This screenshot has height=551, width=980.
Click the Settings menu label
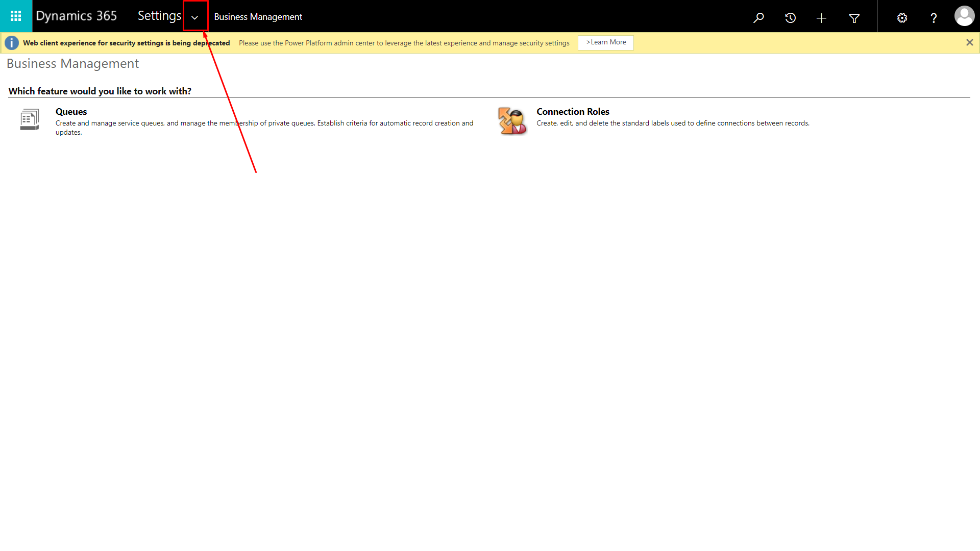pos(159,16)
